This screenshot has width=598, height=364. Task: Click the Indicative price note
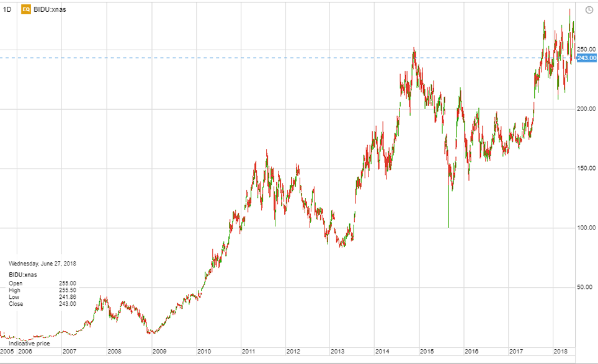[29, 344]
